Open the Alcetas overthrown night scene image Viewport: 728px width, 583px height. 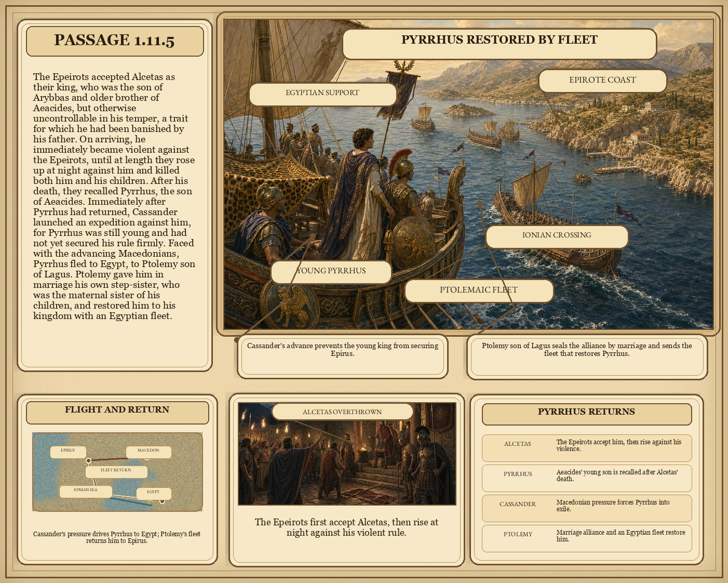[347, 454]
